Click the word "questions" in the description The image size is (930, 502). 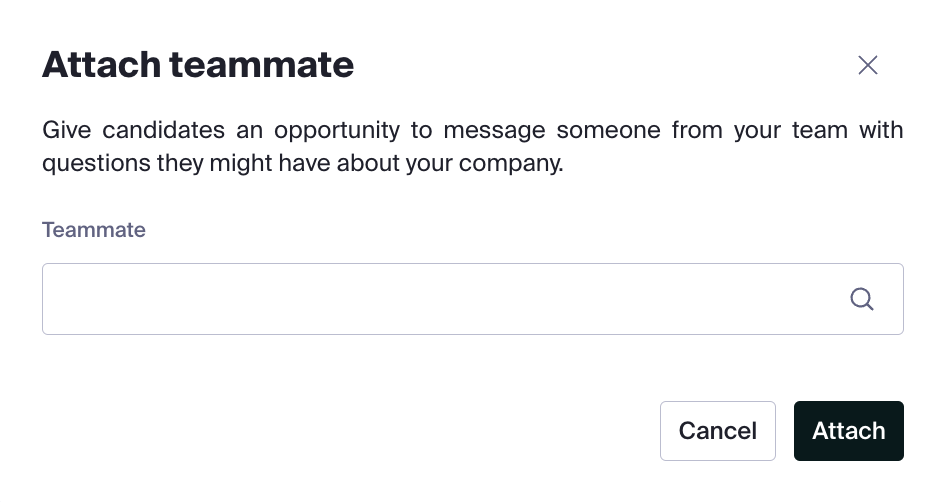(x=96, y=164)
